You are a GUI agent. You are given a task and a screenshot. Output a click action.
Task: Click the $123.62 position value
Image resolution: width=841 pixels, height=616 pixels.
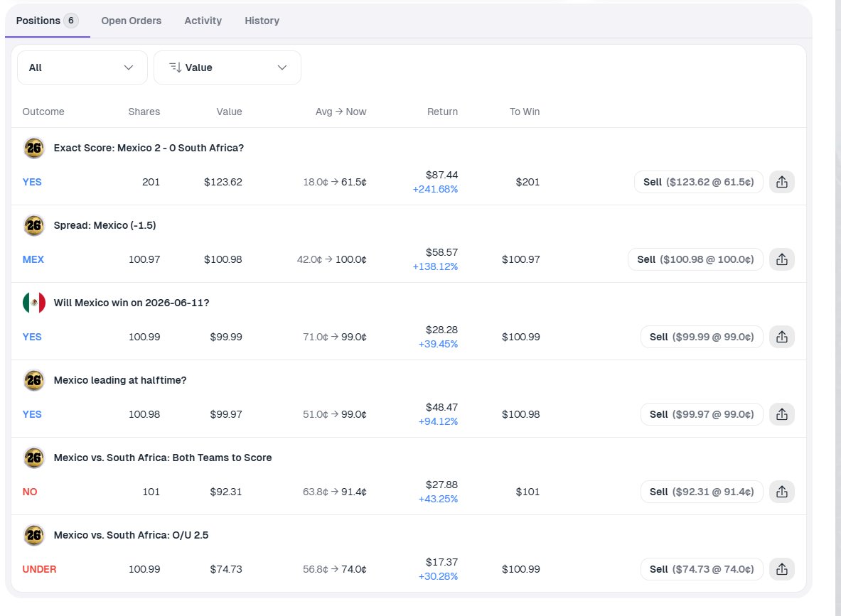223,182
